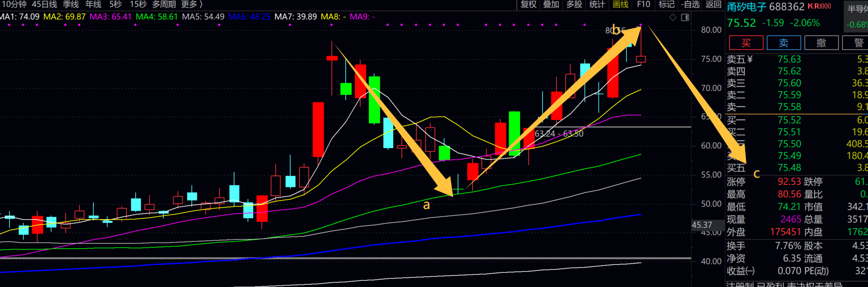The width and height of the screenshot is (868, 287).
Task: Toggle the highlighted 画线 drawing tool
Action: tap(621, 4)
